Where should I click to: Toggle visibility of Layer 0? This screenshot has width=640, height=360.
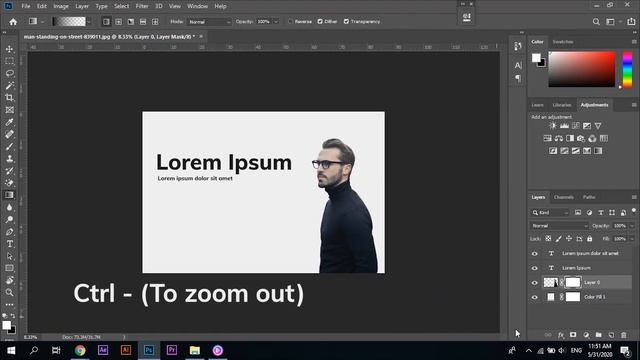[535, 282]
